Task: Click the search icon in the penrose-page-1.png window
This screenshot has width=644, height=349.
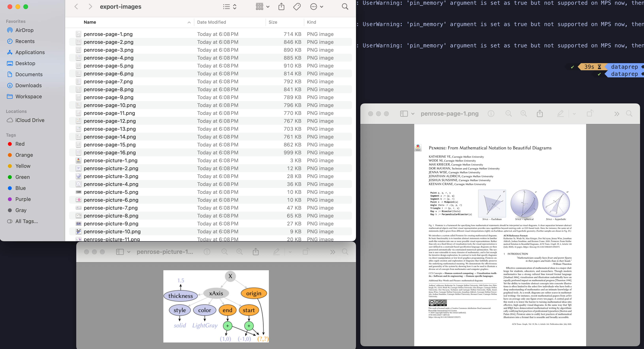Action: (x=629, y=114)
